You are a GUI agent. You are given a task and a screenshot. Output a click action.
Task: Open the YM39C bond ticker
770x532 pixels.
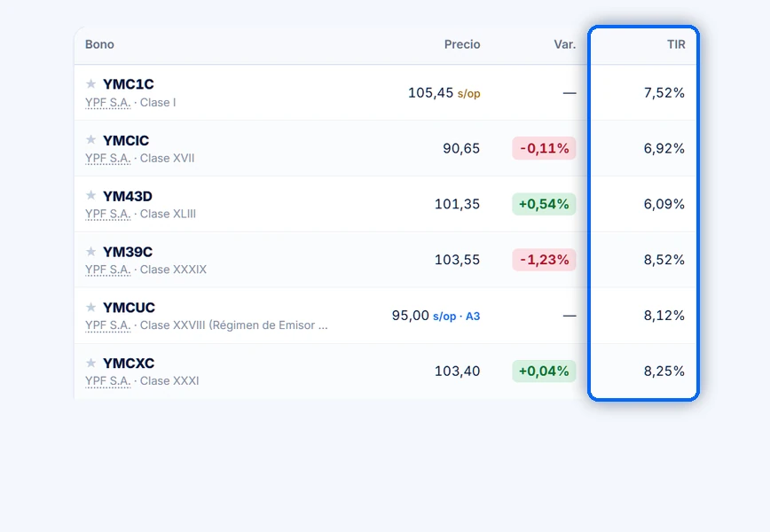128,252
